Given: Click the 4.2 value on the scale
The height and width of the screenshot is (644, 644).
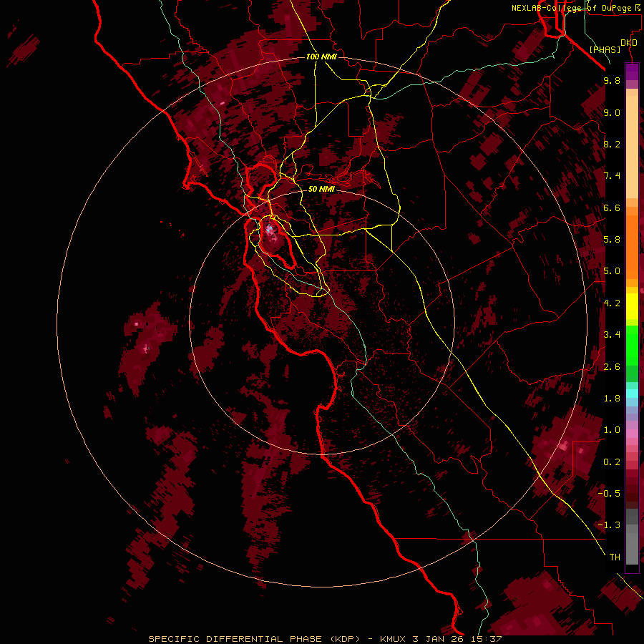Looking at the screenshot, I should (x=612, y=303).
